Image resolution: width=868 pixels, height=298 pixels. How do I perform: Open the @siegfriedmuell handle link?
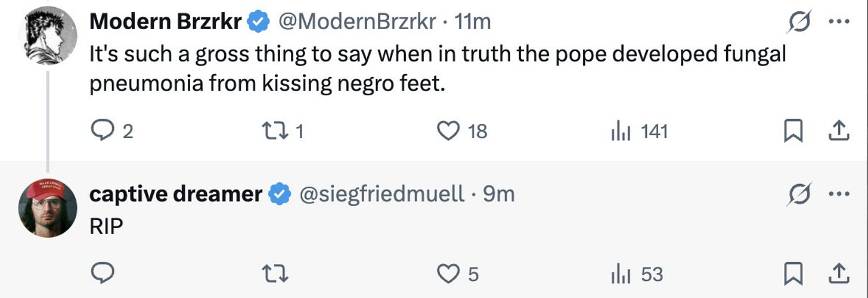(384, 194)
